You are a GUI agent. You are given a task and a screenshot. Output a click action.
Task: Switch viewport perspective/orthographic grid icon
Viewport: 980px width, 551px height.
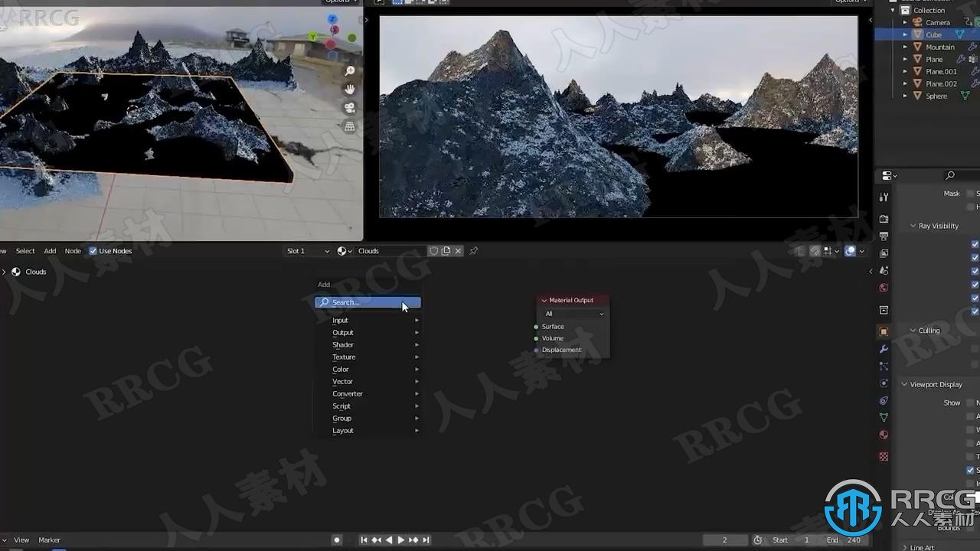(350, 126)
